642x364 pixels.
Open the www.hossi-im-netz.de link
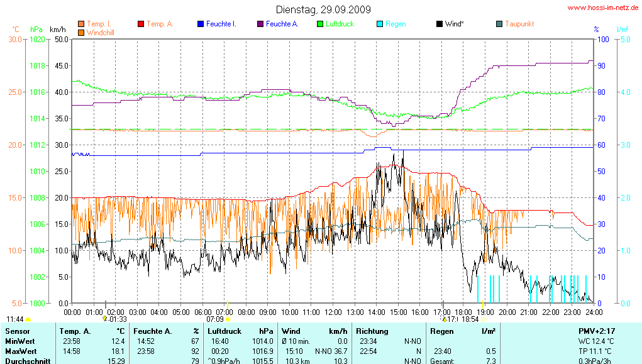click(602, 8)
